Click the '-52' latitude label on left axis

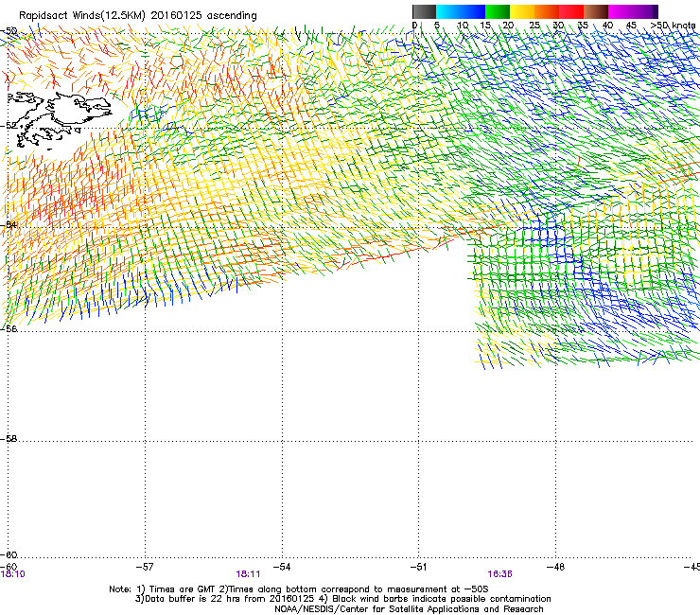9,126
